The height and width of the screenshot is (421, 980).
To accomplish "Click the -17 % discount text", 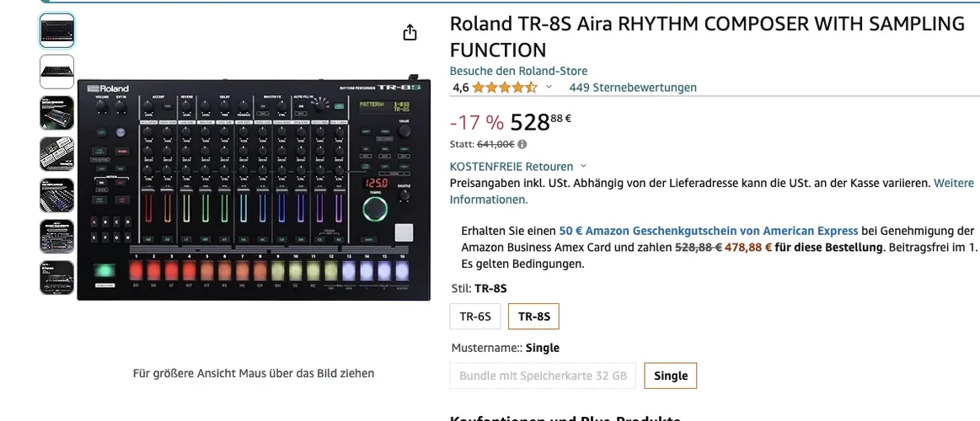I will coord(476,123).
